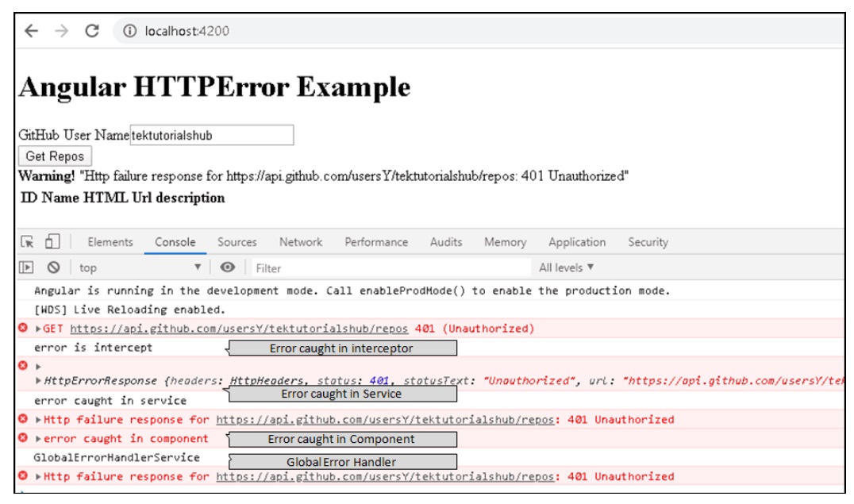The height and width of the screenshot is (504, 854).
Task: Expand the HttpErrorResponse object
Action: point(39,382)
